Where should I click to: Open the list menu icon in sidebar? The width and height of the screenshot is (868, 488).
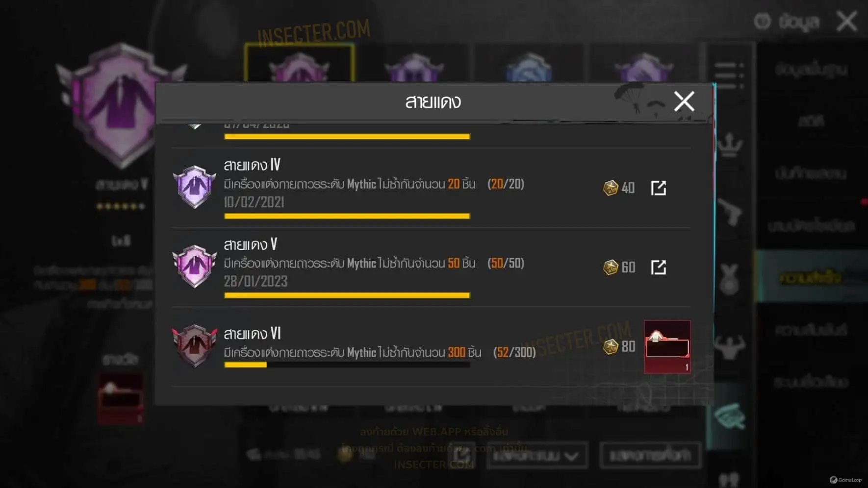tap(729, 74)
